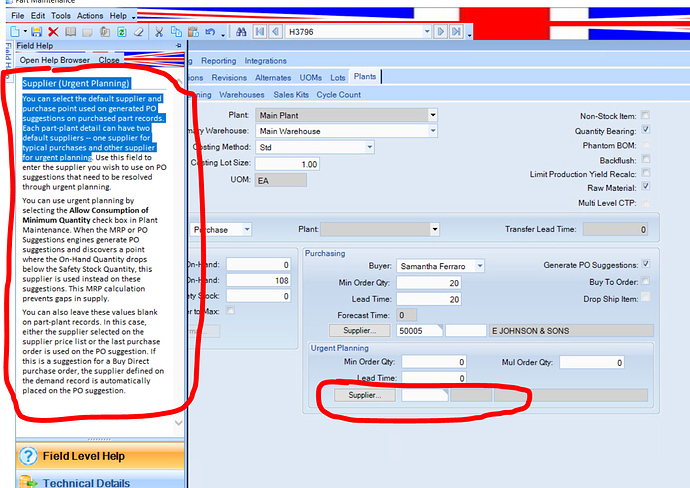Open the Main Warehouse dropdown
Image resolution: width=690 pixels, height=488 pixels.
coord(433,131)
